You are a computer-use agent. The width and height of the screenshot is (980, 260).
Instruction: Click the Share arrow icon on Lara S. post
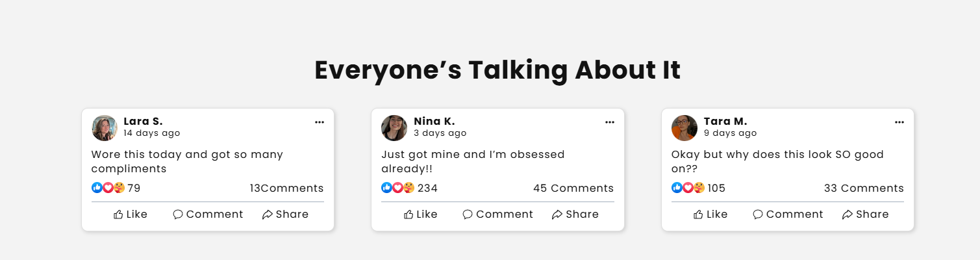coord(267,214)
